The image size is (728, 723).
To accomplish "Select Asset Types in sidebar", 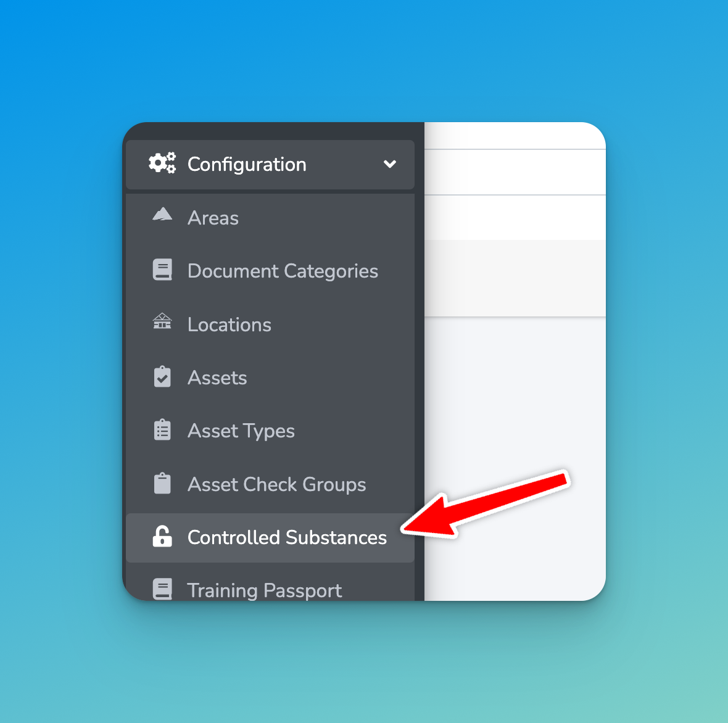I will (x=270, y=431).
